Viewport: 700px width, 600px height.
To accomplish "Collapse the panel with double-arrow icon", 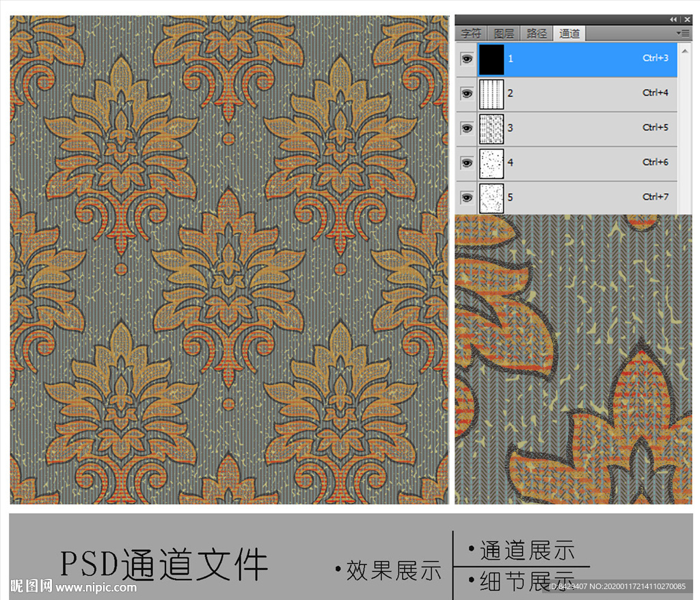I will coord(673,19).
